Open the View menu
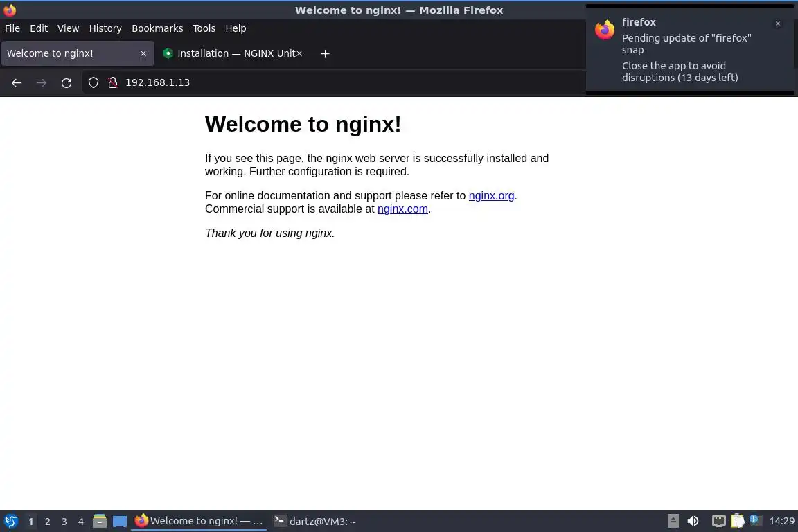 pos(68,28)
